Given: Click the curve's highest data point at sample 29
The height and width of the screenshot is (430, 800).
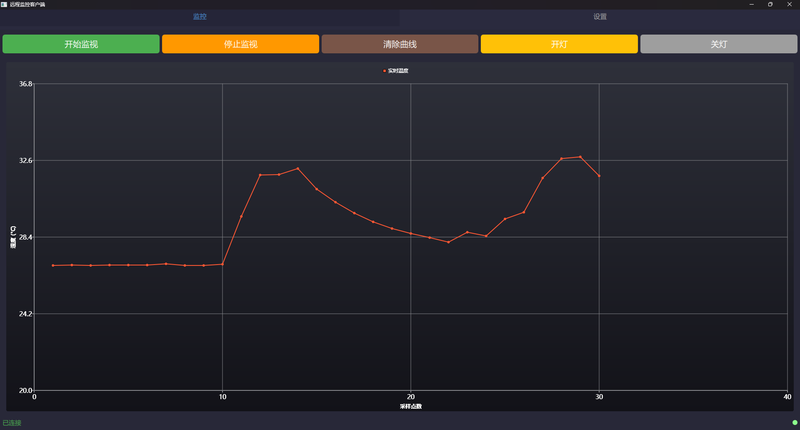Looking at the screenshot, I should click(x=580, y=157).
